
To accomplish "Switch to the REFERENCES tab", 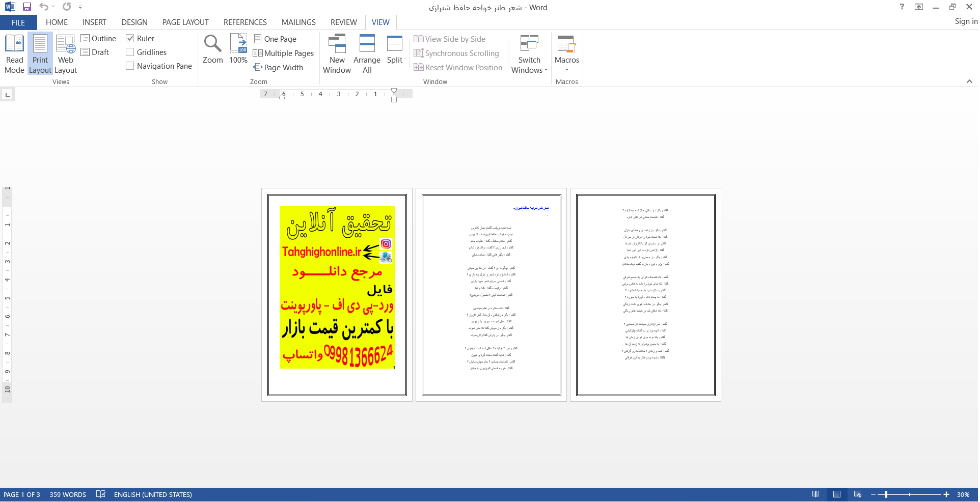I will pyautogui.click(x=245, y=22).
